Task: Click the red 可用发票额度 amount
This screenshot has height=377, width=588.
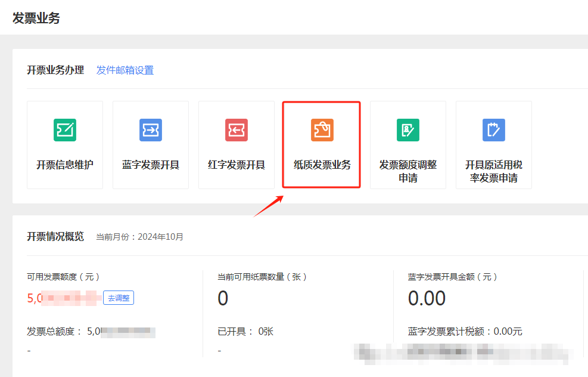Action: pos(63,298)
